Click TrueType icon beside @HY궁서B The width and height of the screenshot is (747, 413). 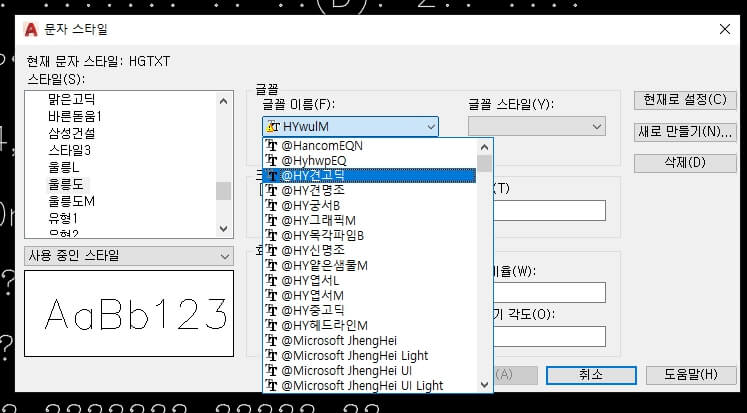coord(272,205)
